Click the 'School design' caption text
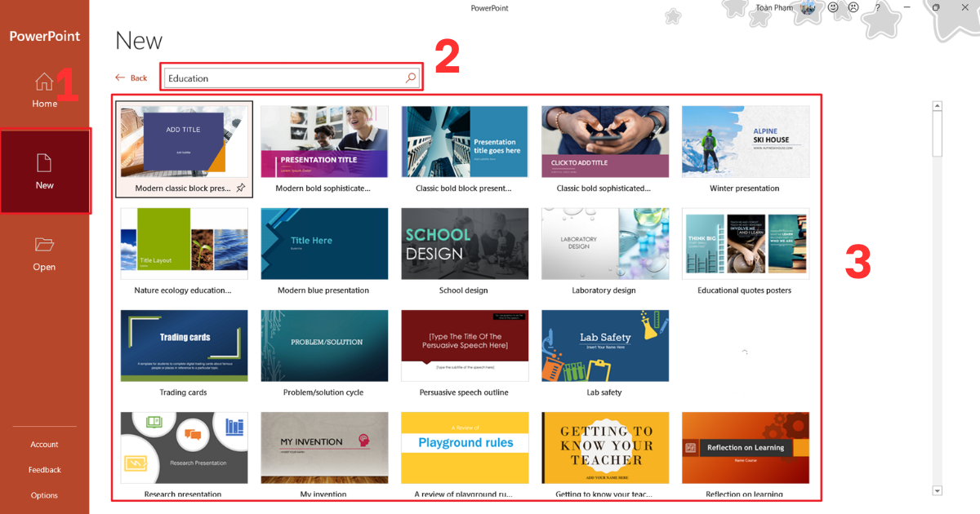980x514 pixels. pos(464,290)
